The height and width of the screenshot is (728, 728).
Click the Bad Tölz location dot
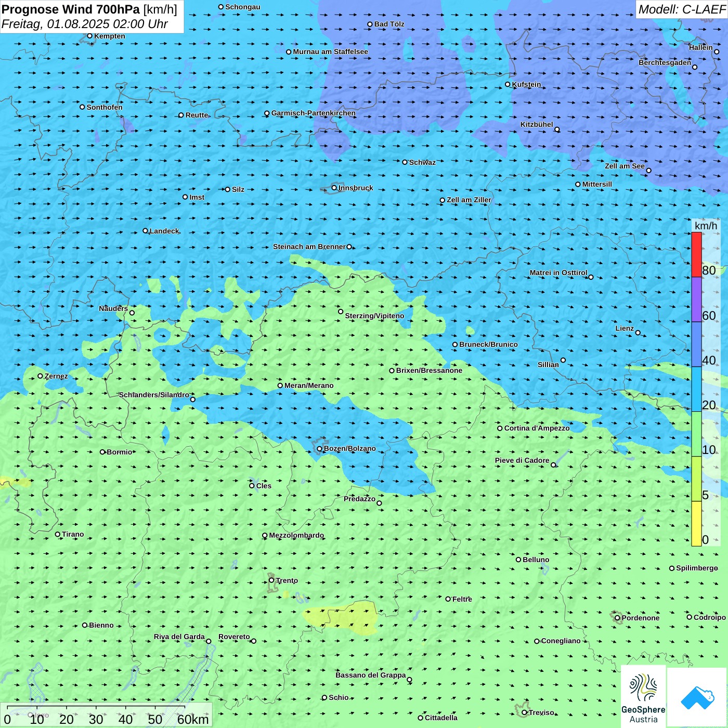[370, 24]
